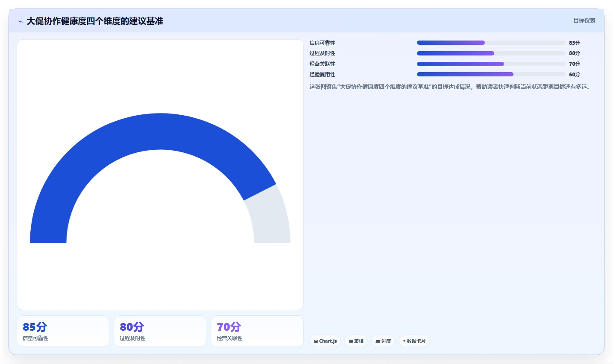
Task: Open the 85分 信息可靠性 data card
Action: coord(63,331)
